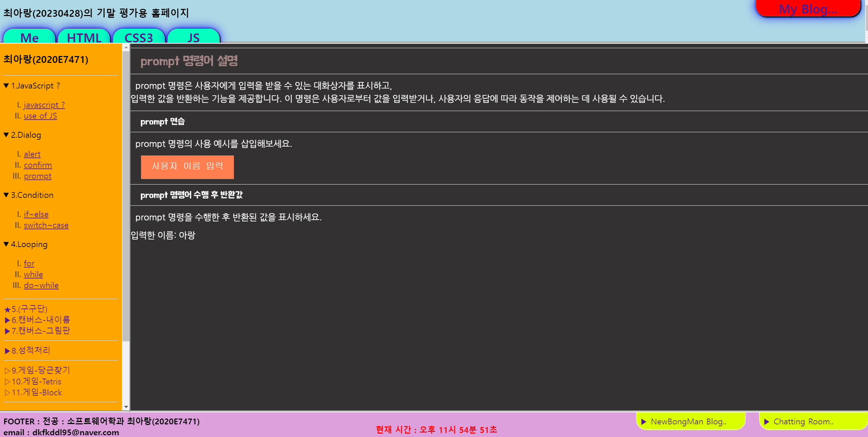Follow the do~while link
Viewport: 868px width, 437px height.
(x=41, y=285)
